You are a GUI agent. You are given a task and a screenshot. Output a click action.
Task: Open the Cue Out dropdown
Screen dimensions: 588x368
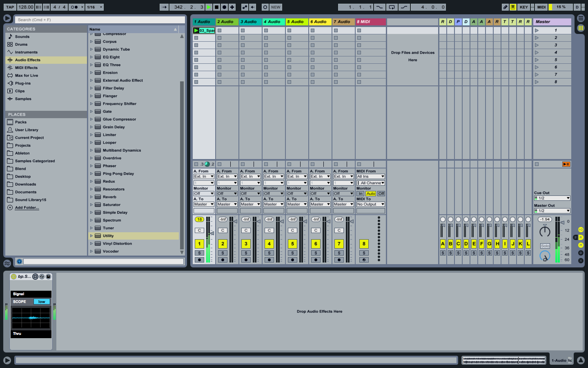552,198
